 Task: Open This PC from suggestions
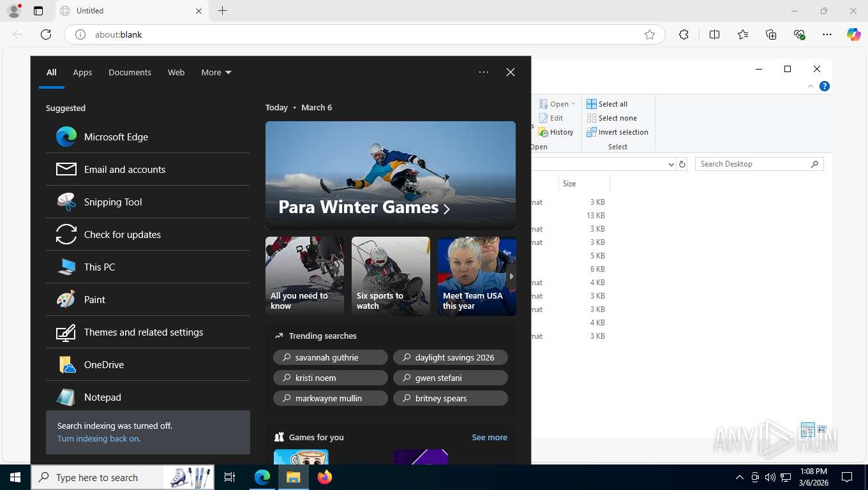tap(147, 267)
